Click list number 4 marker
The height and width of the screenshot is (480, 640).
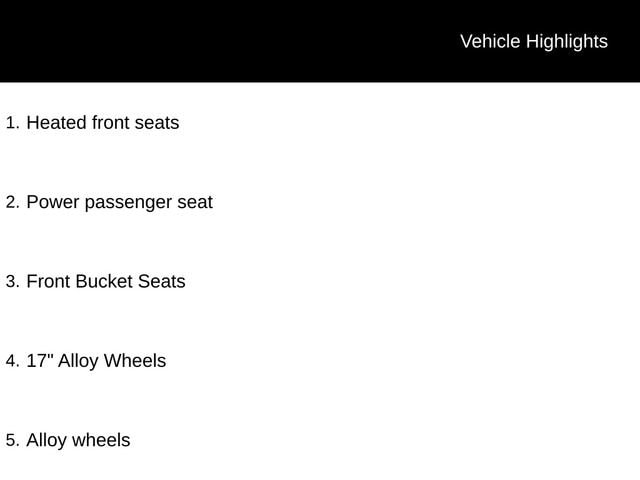pos(12,360)
